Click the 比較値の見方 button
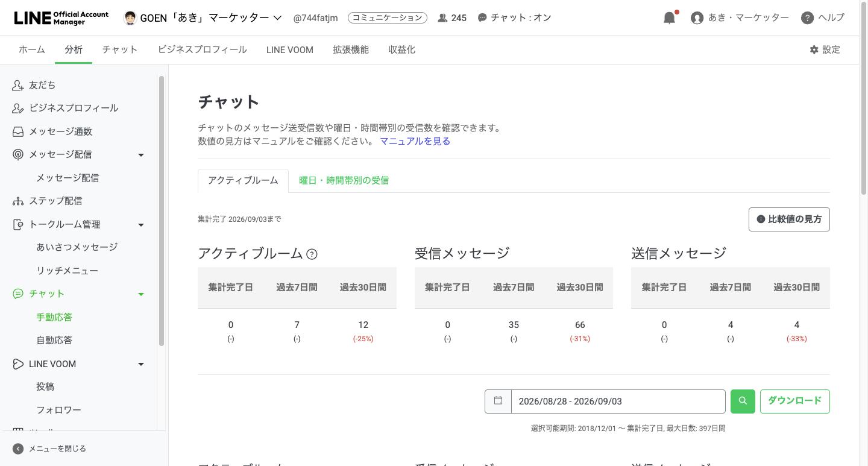This screenshot has height=466, width=868. pyautogui.click(x=789, y=219)
